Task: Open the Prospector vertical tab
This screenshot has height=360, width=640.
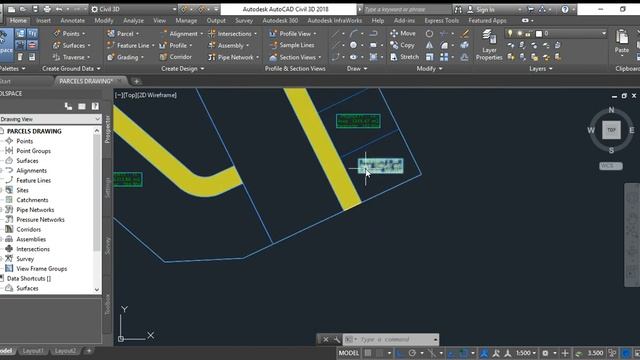Action: pos(108,129)
